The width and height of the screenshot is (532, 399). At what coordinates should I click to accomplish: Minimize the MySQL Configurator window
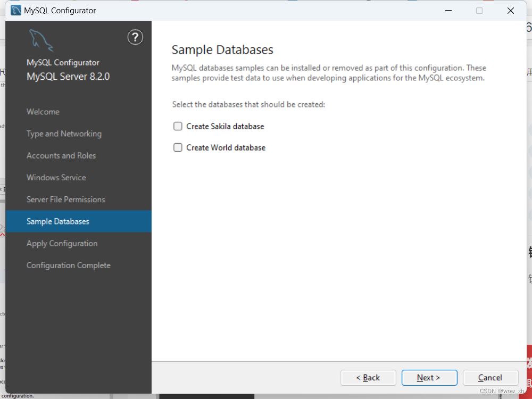pyautogui.click(x=448, y=11)
